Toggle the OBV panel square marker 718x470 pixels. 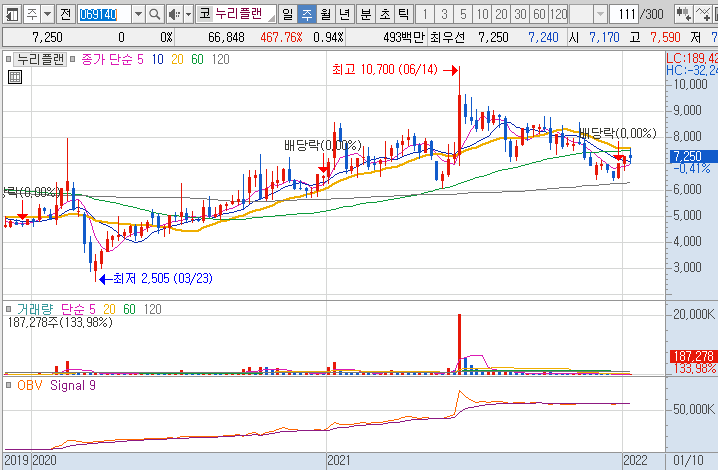8,385
